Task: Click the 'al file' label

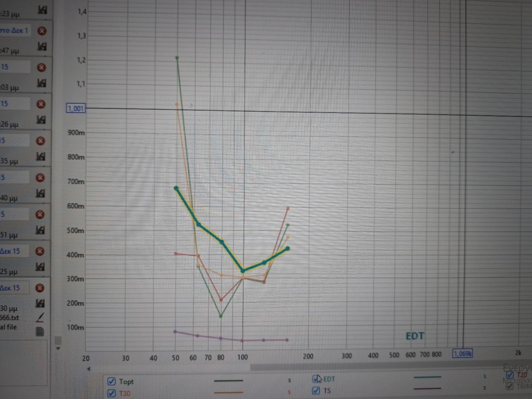Action: [x=8, y=327]
